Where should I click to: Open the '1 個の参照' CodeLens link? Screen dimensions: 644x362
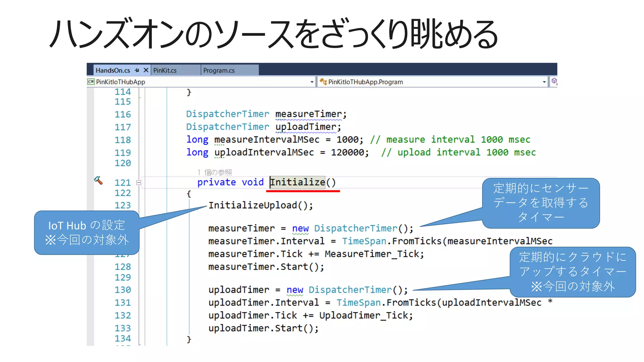[x=215, y=172]
